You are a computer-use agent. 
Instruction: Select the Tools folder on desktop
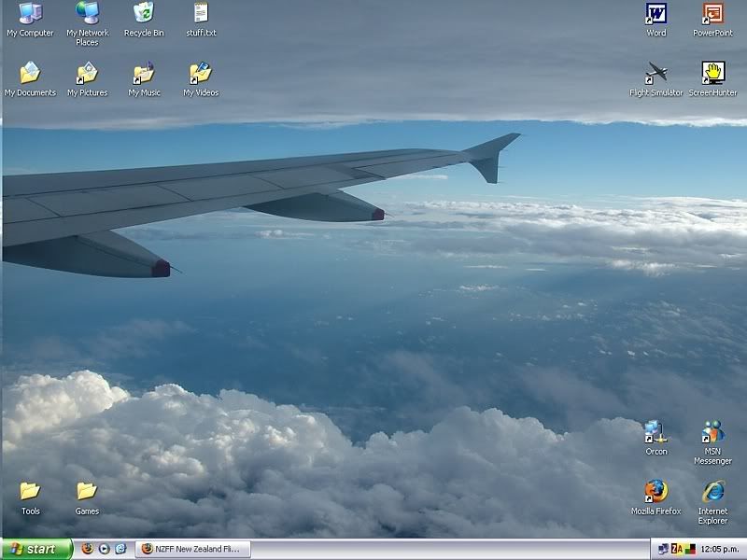coord(30,492)
